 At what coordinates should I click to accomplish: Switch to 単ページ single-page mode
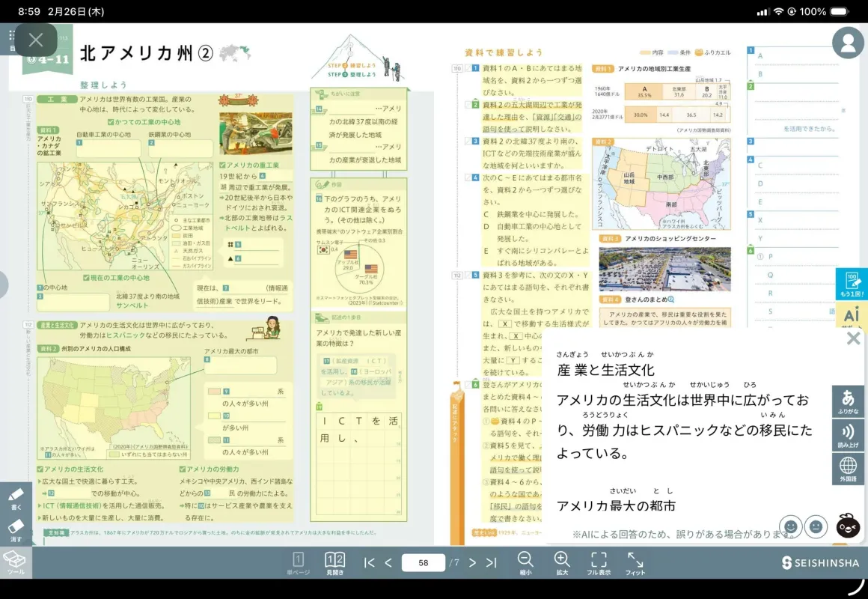(x=300, y=562)
